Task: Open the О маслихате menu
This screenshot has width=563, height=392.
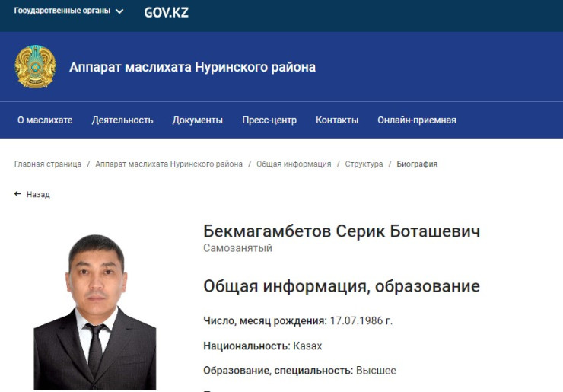Action: tap(45, 120)
